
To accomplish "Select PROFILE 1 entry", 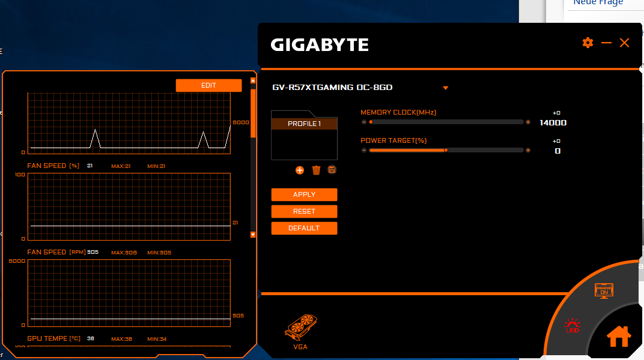I will [x=304, y=124].
